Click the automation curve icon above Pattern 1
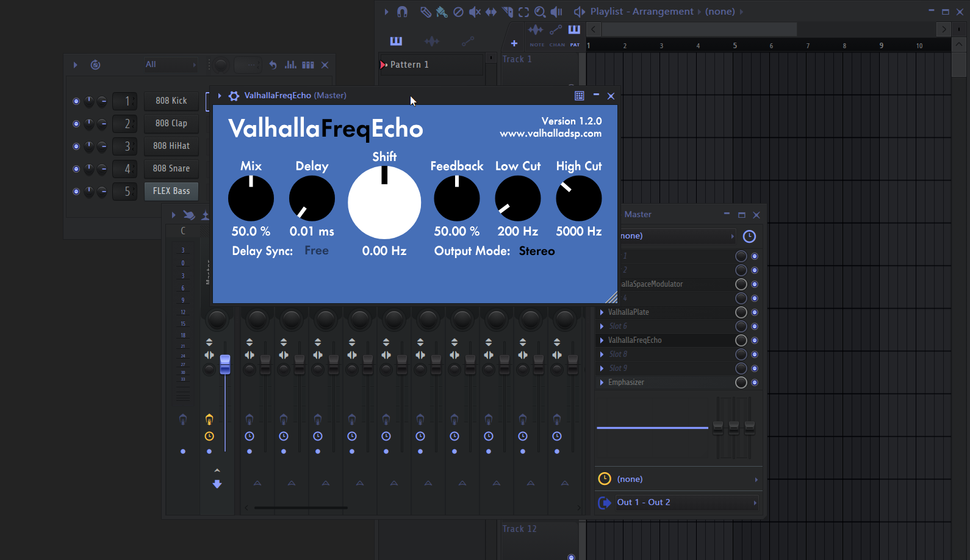Image resolution: width=970 pixels, height=560 pixels. pyautogui.click(x=468, y=41)
